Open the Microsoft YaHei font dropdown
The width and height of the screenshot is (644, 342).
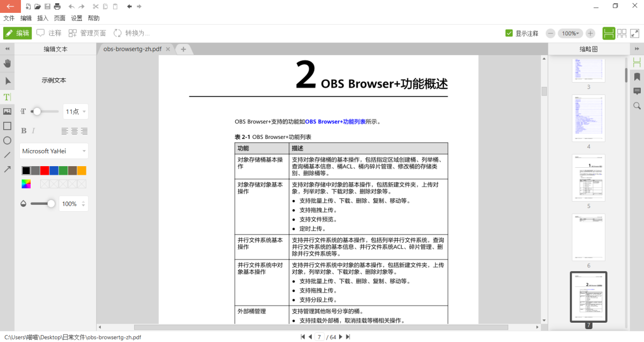point(53,151)
